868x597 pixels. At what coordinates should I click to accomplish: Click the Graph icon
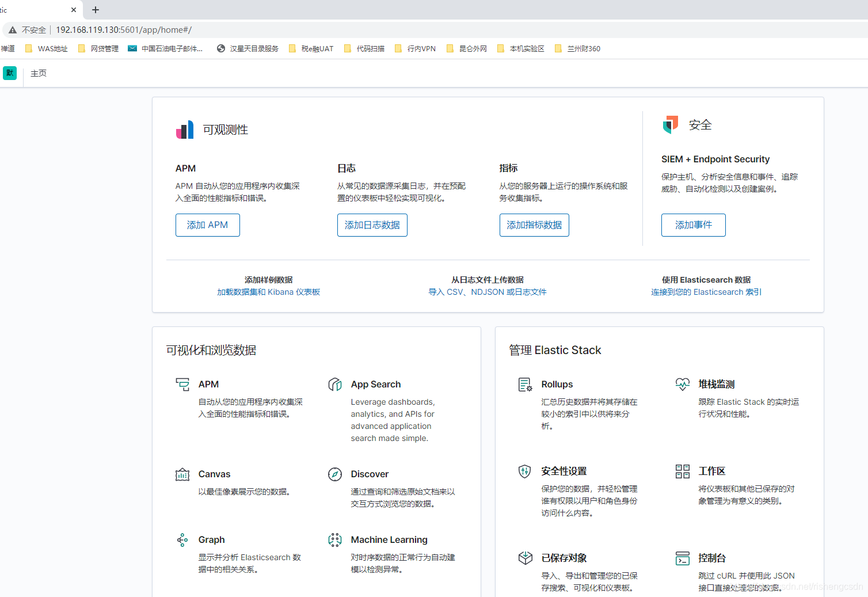tap(182, 540)
